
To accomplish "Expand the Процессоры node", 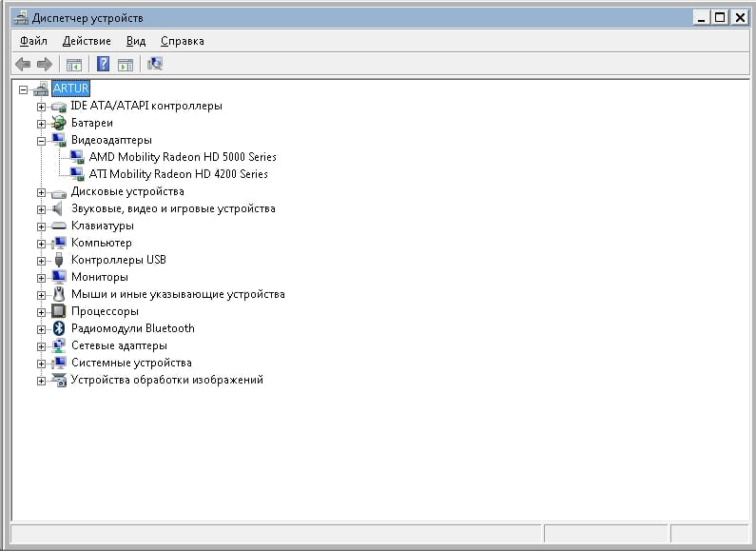I will click(x=42, y=312).
